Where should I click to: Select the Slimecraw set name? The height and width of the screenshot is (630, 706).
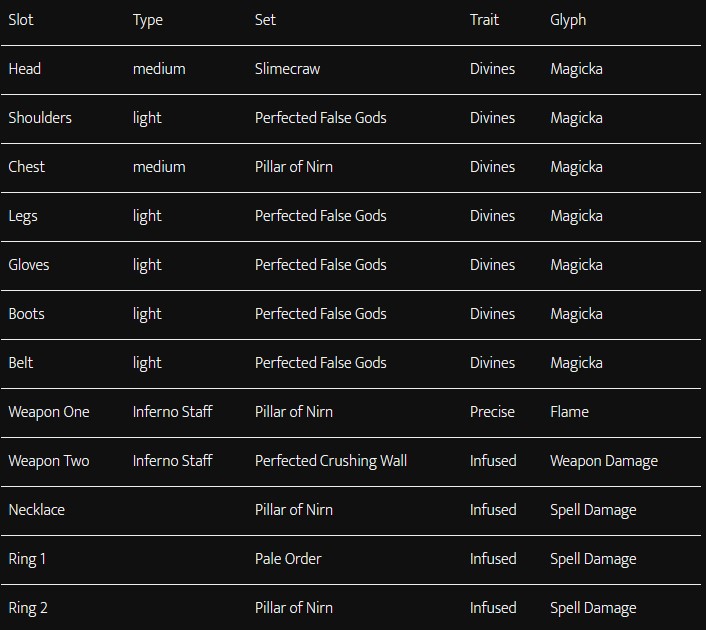tap(287, 69)
